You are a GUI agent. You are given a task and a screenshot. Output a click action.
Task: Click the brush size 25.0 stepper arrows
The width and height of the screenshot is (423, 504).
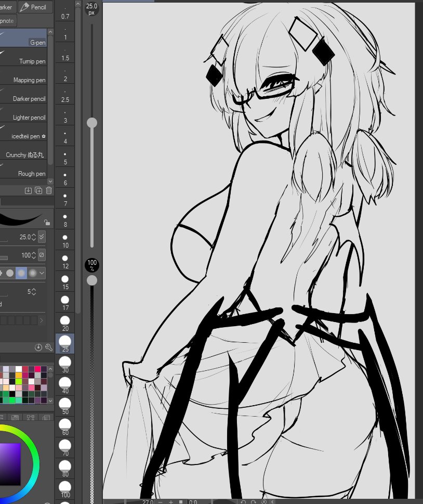[x=34, y=237]
